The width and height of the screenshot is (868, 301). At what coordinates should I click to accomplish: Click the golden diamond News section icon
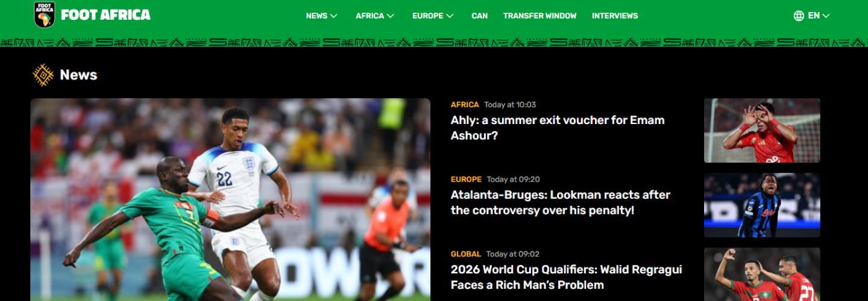click(x=43, y=75)
